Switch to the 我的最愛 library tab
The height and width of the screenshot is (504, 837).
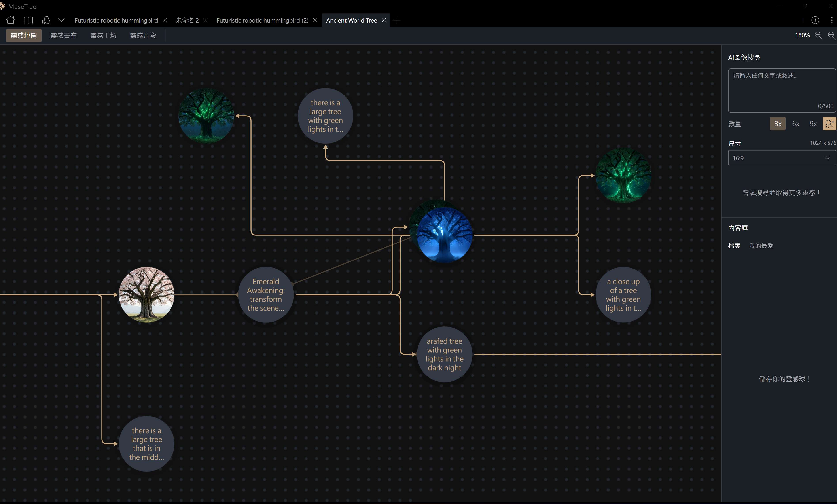click(x=761, y=246)
